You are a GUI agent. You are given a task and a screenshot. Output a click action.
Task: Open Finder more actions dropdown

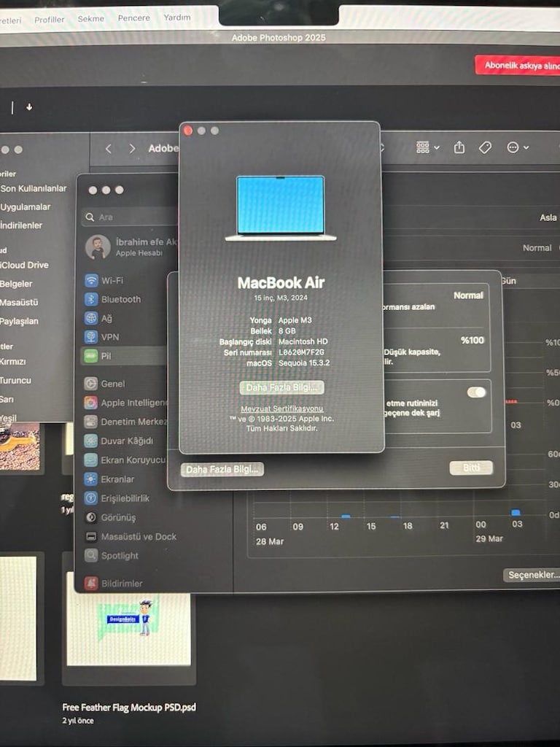pos(518,147)
